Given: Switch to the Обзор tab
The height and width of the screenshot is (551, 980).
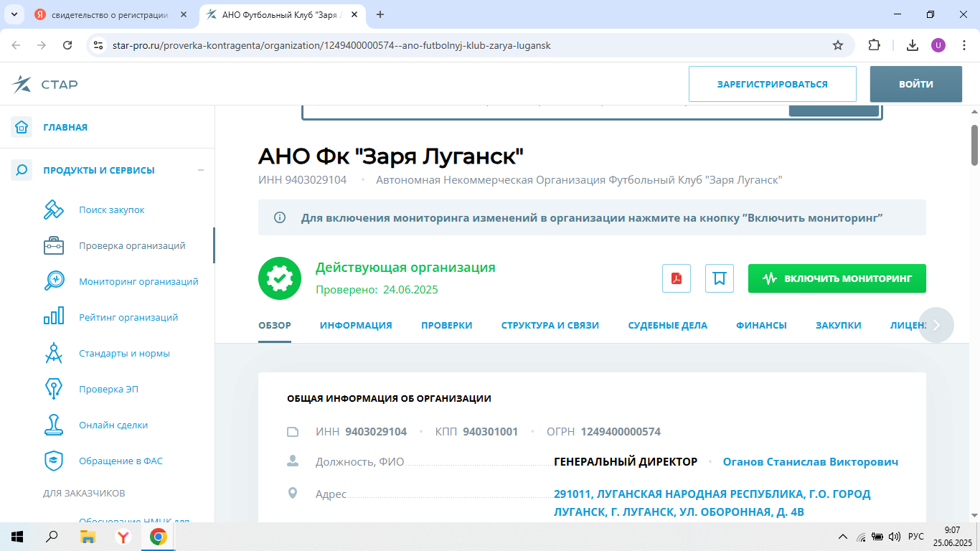Looking at the screenshot, I should pos(275,325).
